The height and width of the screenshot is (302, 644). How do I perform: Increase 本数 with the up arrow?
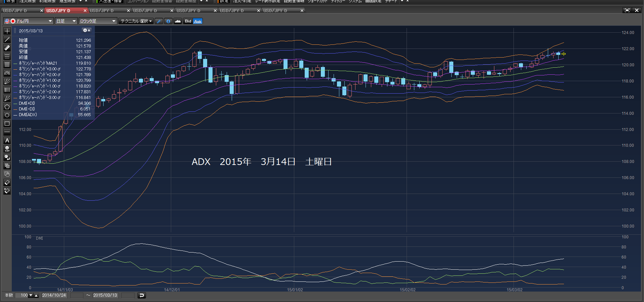point(36,295)
